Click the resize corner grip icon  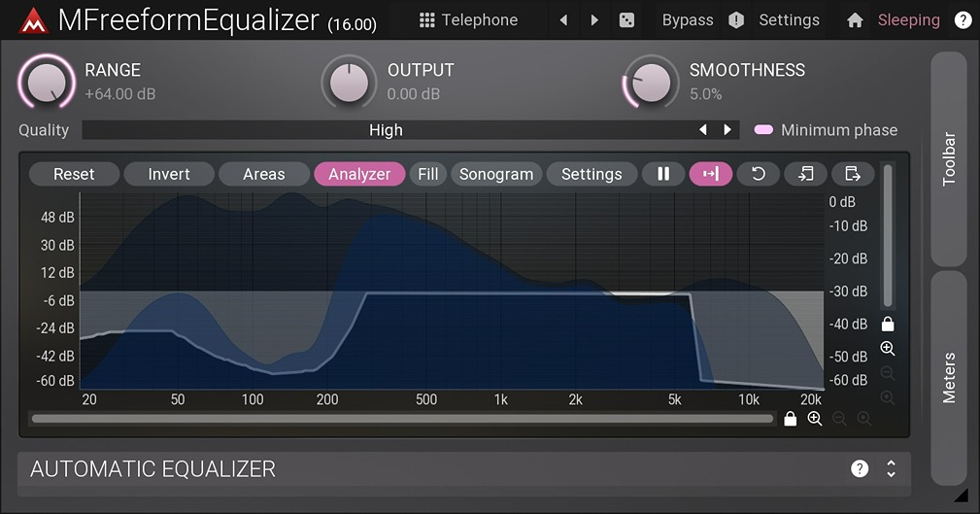[961, 496]
